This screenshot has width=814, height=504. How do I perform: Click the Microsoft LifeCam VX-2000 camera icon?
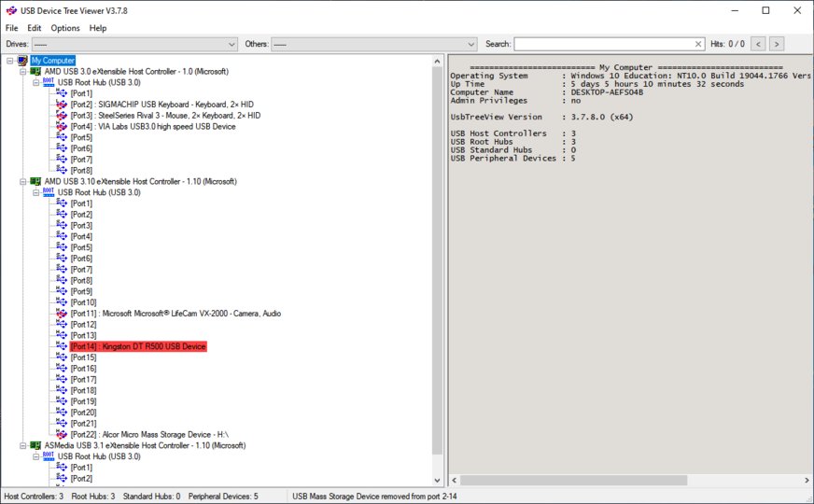coord(62,314)
